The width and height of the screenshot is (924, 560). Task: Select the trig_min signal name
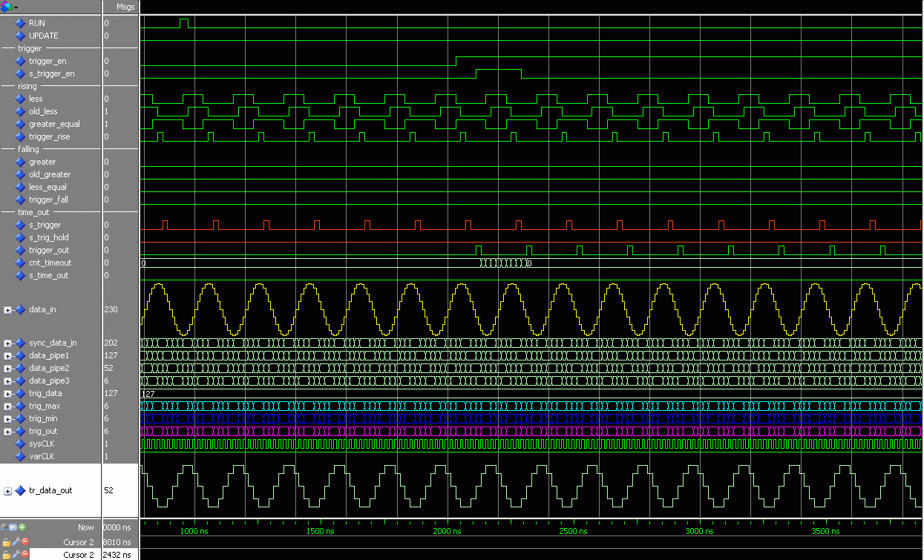tap(44, 419)
